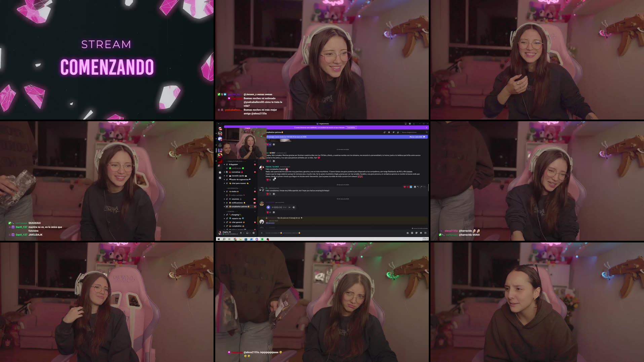Mute your microphone in the bottom bar
Screen dimensions: 644x362
[x=241, y=233]
